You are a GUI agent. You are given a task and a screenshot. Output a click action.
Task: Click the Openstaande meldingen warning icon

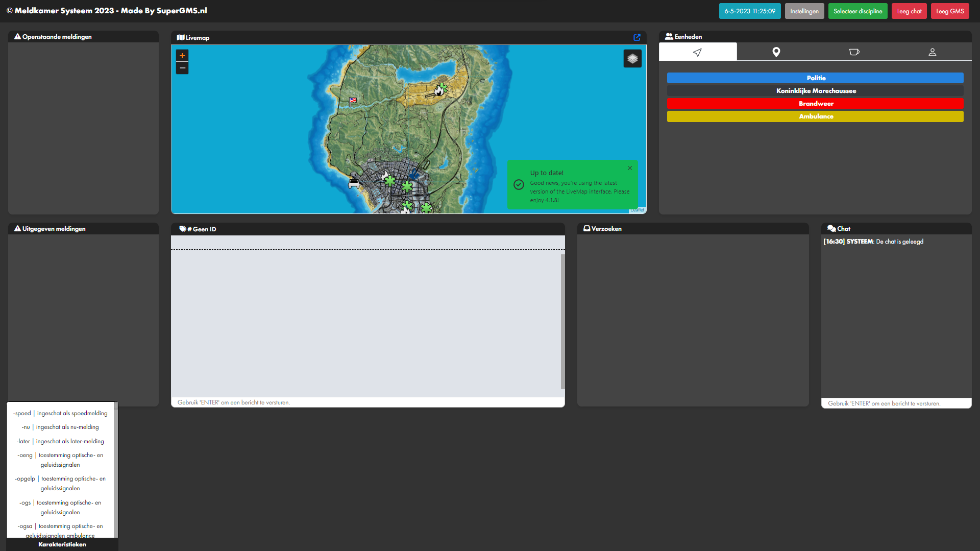(17, 36)
